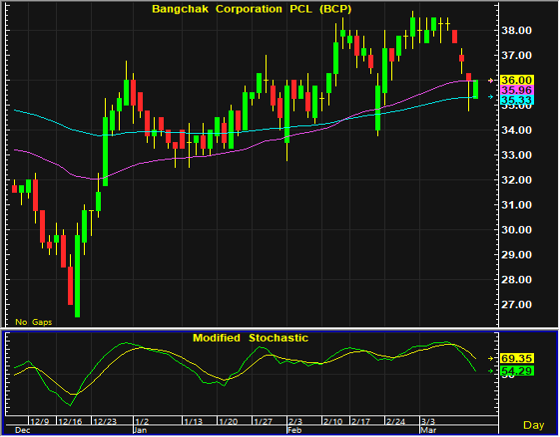Click the 12/16 date marker
The image size is (560, 437).
(70, 421)
